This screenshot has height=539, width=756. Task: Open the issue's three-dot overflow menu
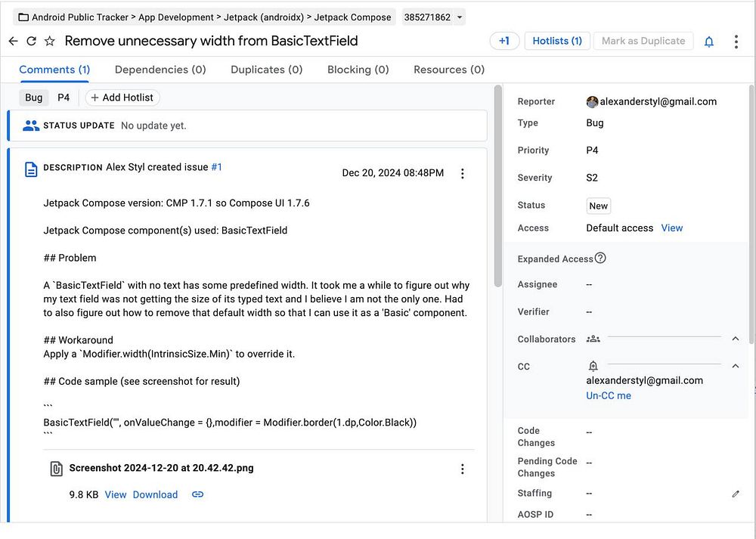coord(736,42)
